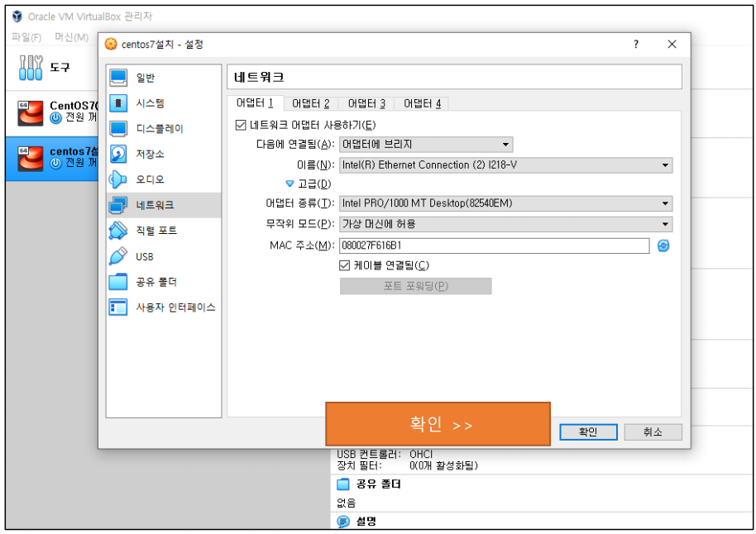Open the 시스템 settings category icon

(118, 103)
